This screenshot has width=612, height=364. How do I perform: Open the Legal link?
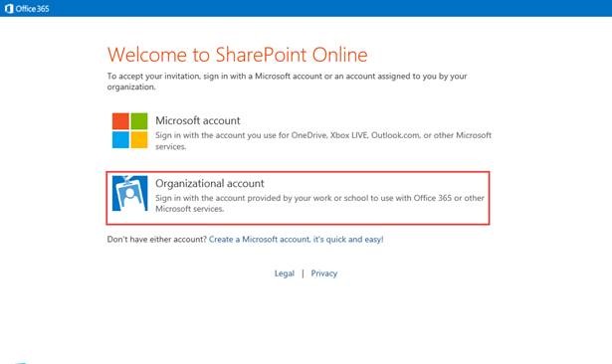(285, 273)
